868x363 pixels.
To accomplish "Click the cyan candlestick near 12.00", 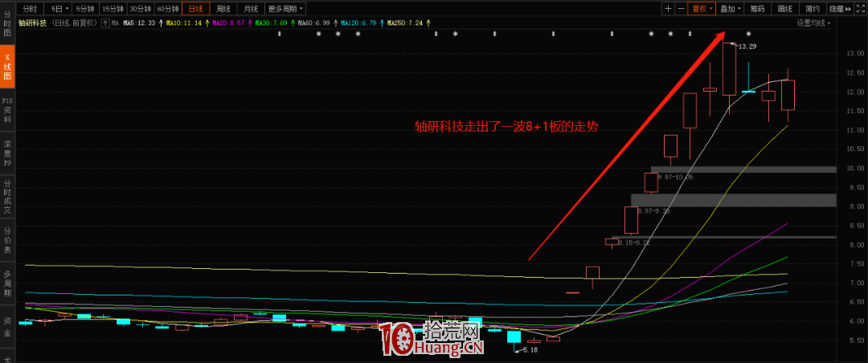I will pyautogui.click(x=748, y=91).
